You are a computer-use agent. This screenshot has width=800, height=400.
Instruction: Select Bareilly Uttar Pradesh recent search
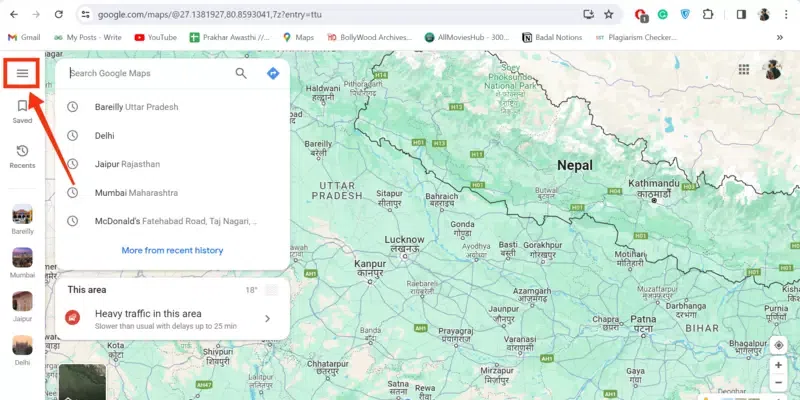[172, 107]
